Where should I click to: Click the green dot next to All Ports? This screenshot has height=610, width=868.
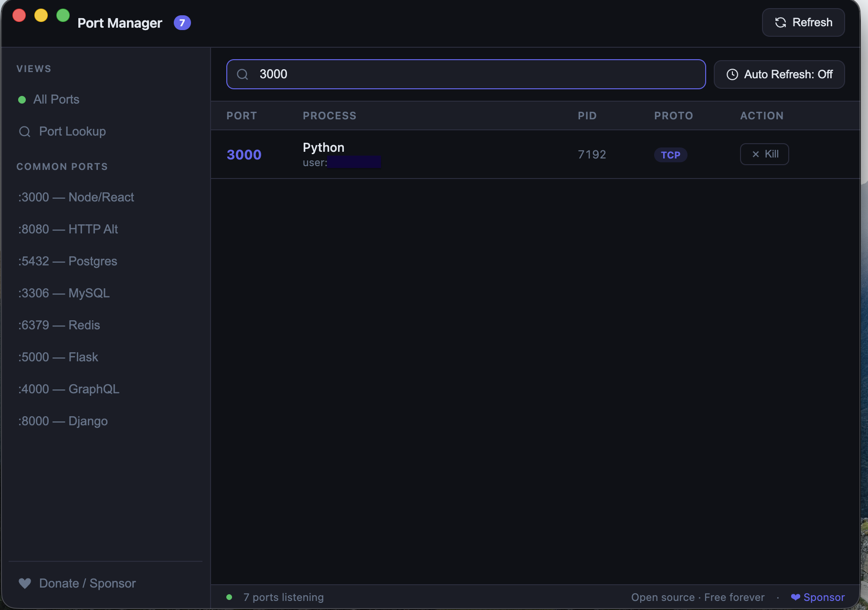tap(21, 99)
